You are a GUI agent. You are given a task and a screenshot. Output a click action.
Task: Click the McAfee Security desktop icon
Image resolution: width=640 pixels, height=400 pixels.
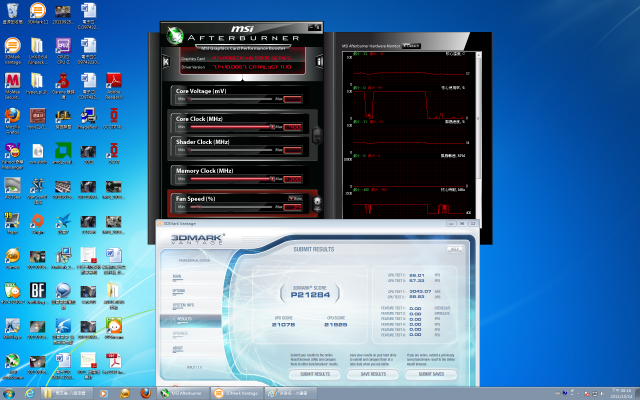(12, 86)
